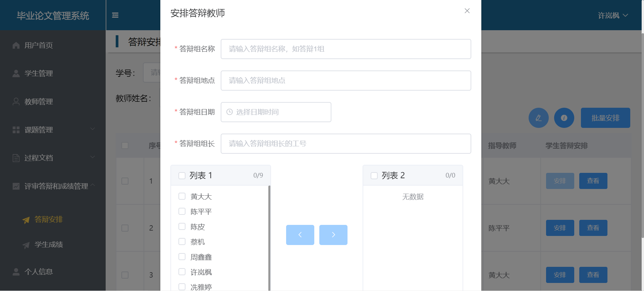Click 安排 in row 3
This screenshot has width=644, height=291.
click(x=560, y=275)
